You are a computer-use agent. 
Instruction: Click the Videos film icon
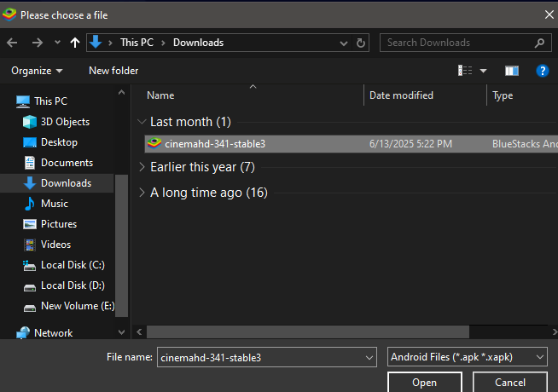pyautogui.click(x=30, y=245)
